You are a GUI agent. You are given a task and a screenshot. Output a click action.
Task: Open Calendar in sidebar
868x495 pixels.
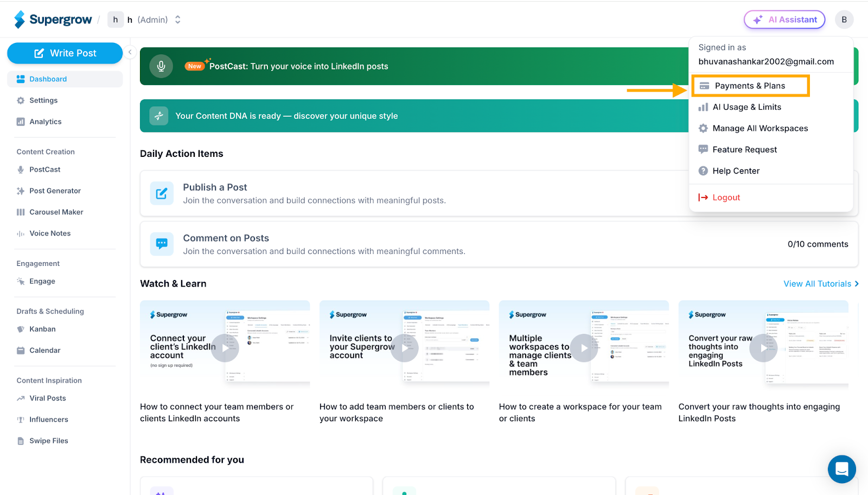pyautogui.click(x=65, y=350)
